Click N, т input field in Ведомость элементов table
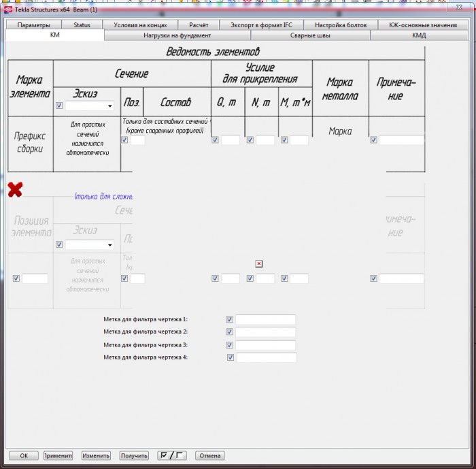476x469 pixels. [x=265, y=140]
